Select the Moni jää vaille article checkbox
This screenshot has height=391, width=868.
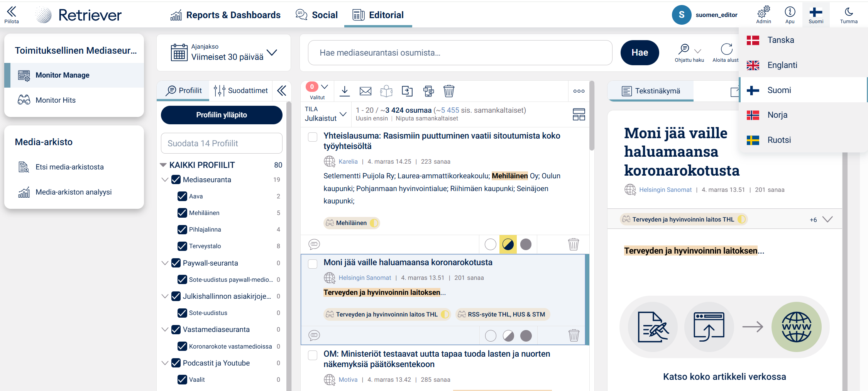tap(313, 264)
